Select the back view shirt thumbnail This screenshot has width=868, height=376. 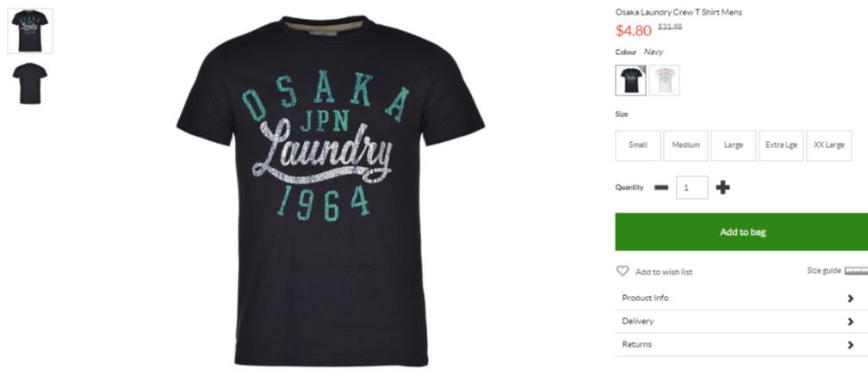[x=30, y=83]
